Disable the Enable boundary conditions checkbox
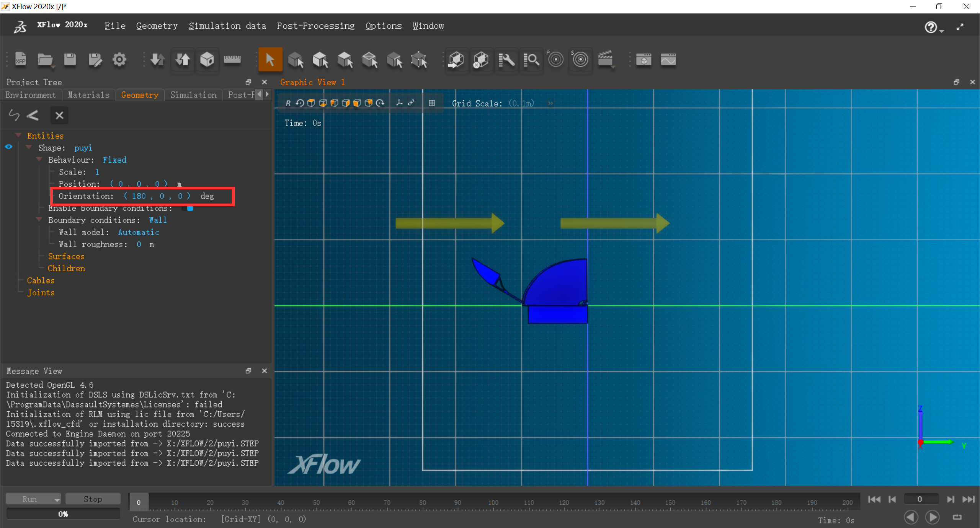This screenshot has width=980, height=528. (x=189, y=209)
